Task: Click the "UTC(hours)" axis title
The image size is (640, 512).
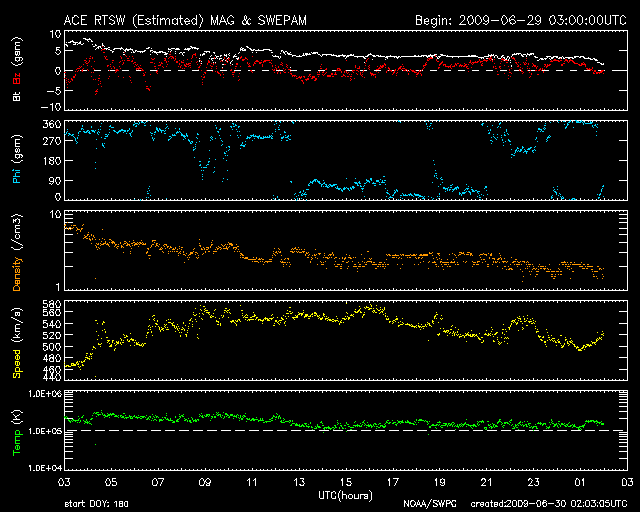Action: tap(346, 496)
